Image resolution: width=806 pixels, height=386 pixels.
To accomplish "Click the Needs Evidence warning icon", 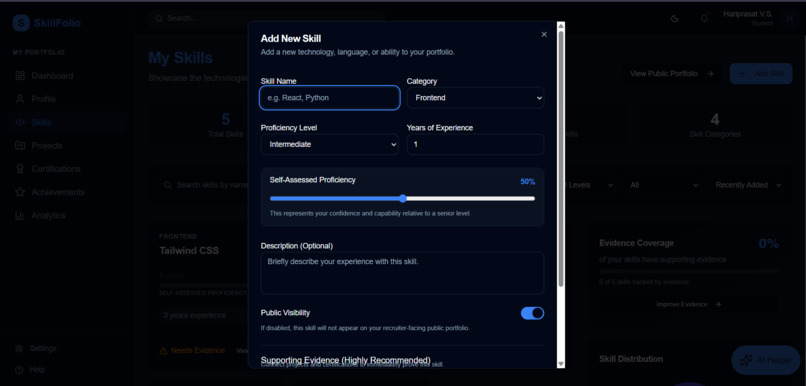I will [163, 351].
